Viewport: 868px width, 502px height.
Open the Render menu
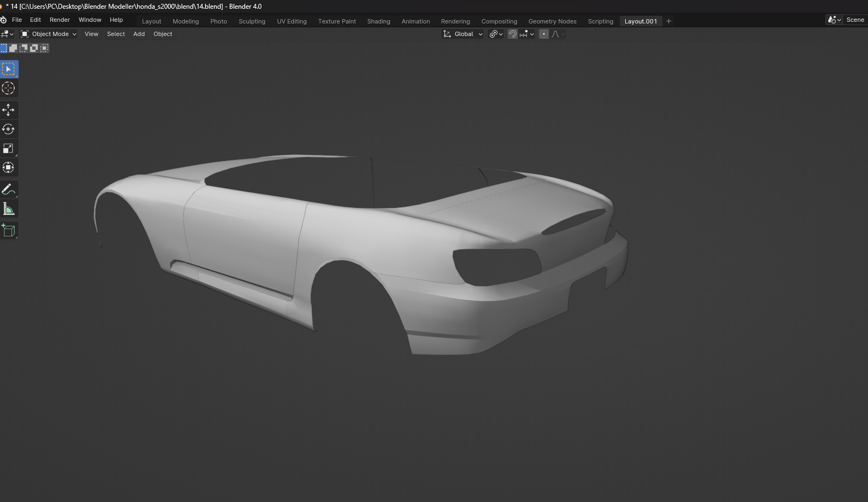coord(60,20)
